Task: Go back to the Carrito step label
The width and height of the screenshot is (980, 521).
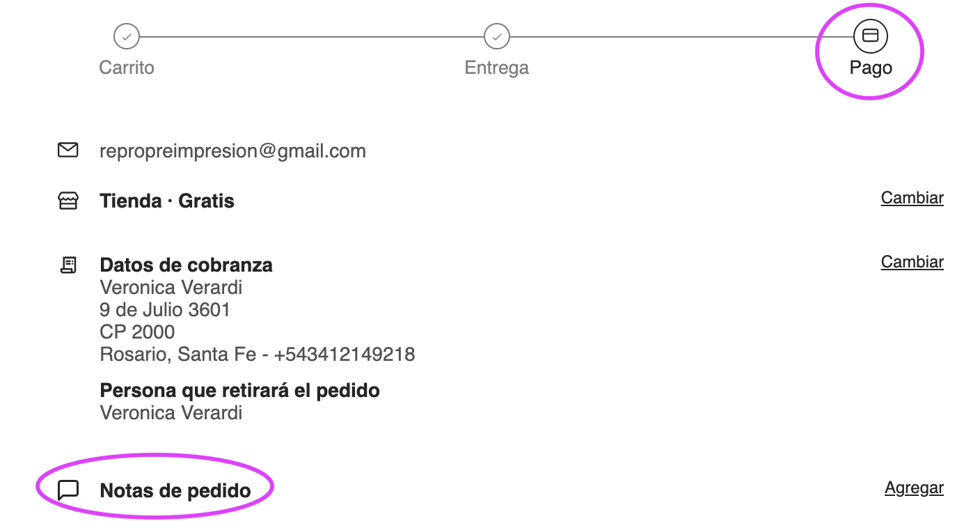Action: point(127,68)
